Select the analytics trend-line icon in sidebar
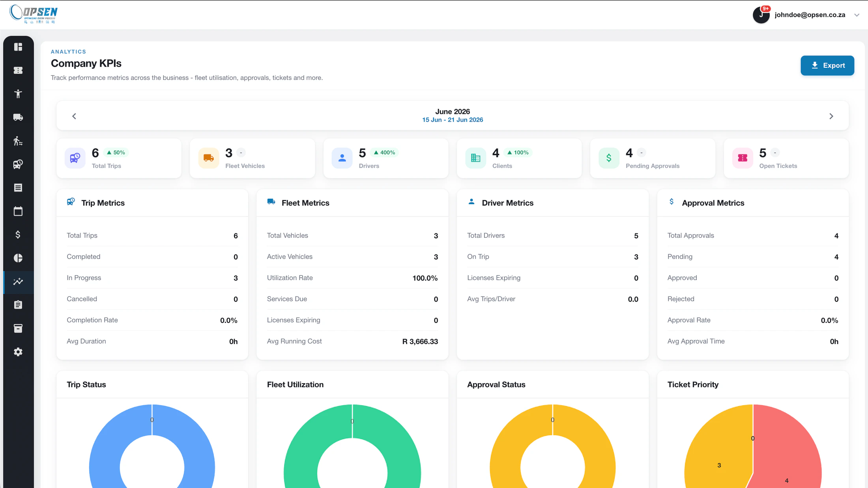This screenshot has height=488, width=868. (18, 281)
